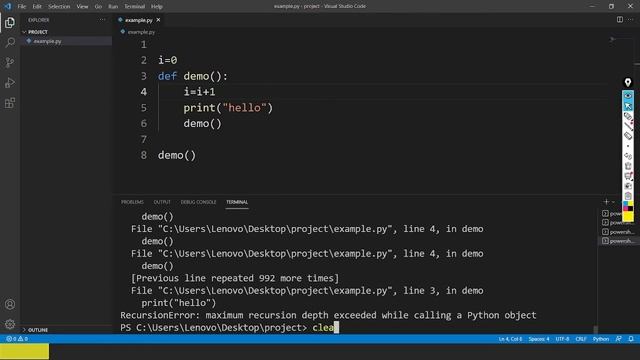Viewport: 640px width, 360px height.
Task: Select the example.py editor tab
Action: tap(139, 20)
